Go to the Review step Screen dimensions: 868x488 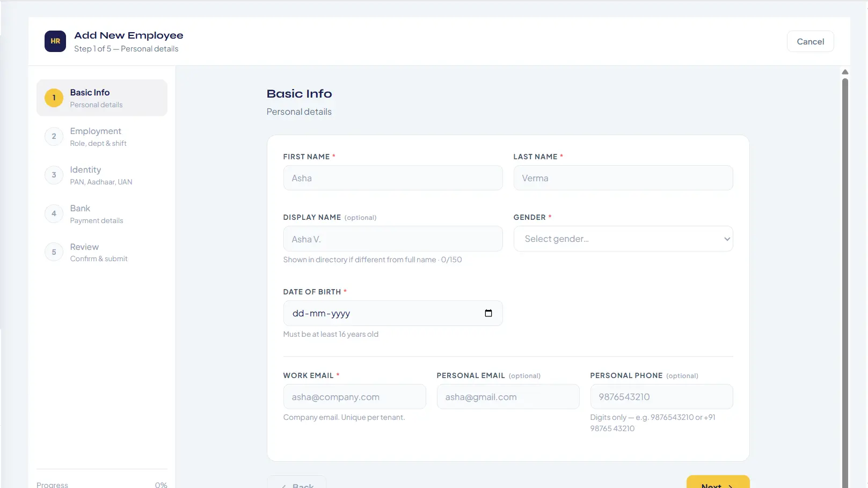[x=102, y=252]
